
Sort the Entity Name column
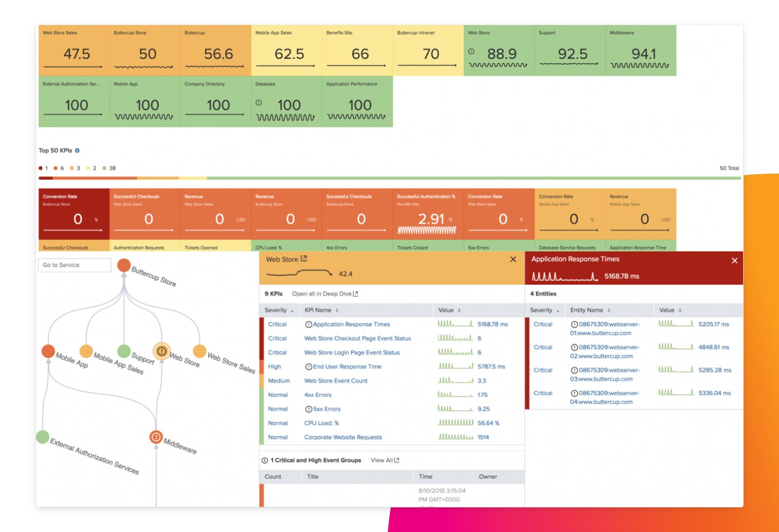pyautogui.click(x=609, y=310)
